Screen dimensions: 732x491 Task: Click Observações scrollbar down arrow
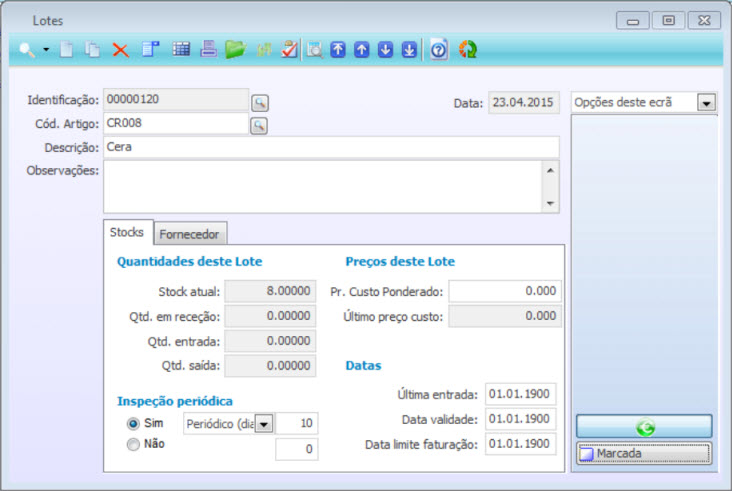(x=550, y=203)
